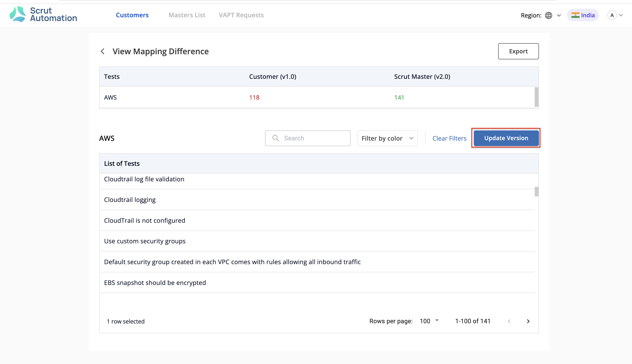Select the Cloudtrail logging row
This screenshot has width=632, height=364.
317,200
